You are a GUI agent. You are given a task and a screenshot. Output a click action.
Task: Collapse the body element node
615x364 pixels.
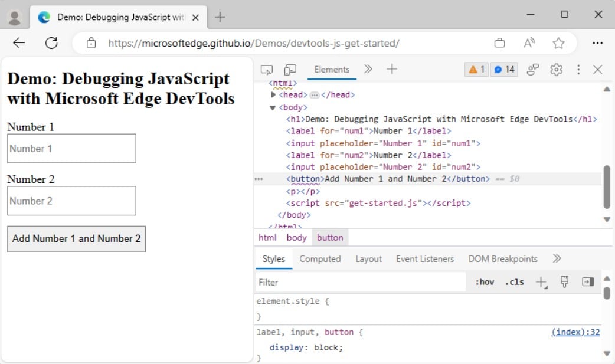[273, 107]
